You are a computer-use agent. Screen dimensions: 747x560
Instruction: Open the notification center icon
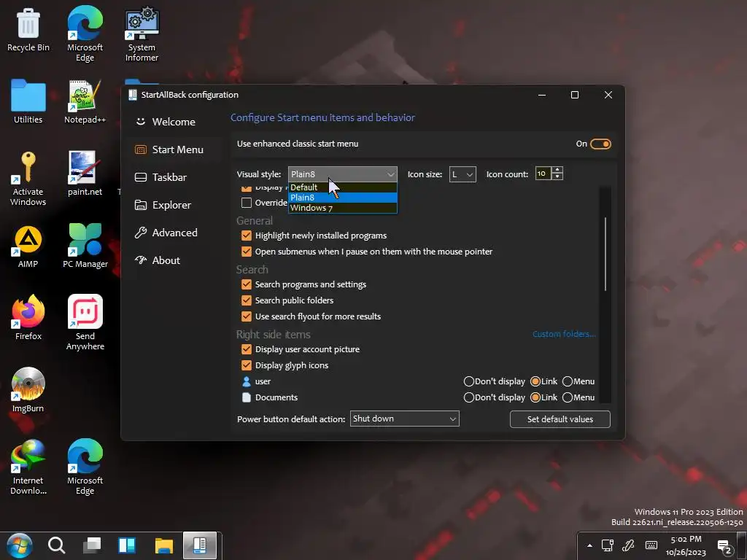pyautogui.click(x=724, y=547)
